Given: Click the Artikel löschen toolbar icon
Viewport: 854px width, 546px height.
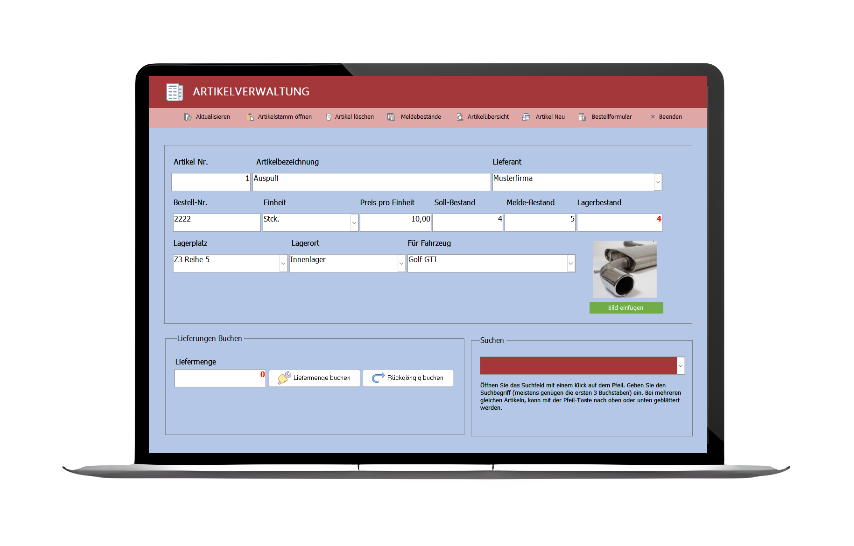Looking at the screenshot, I should 328,117.
